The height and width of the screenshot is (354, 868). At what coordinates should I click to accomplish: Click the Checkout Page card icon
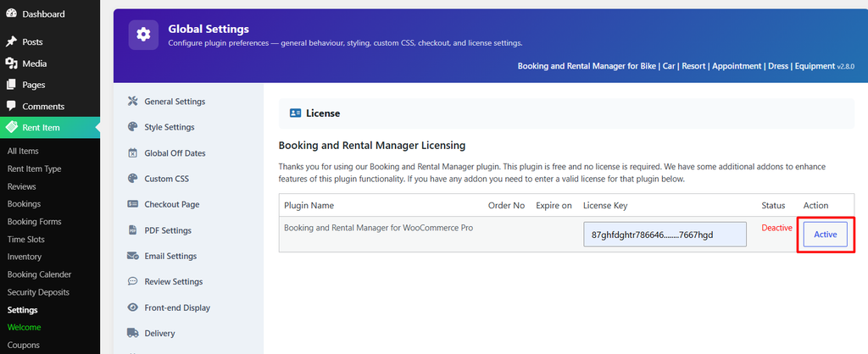pyautogui.click(x=132, y=204)
